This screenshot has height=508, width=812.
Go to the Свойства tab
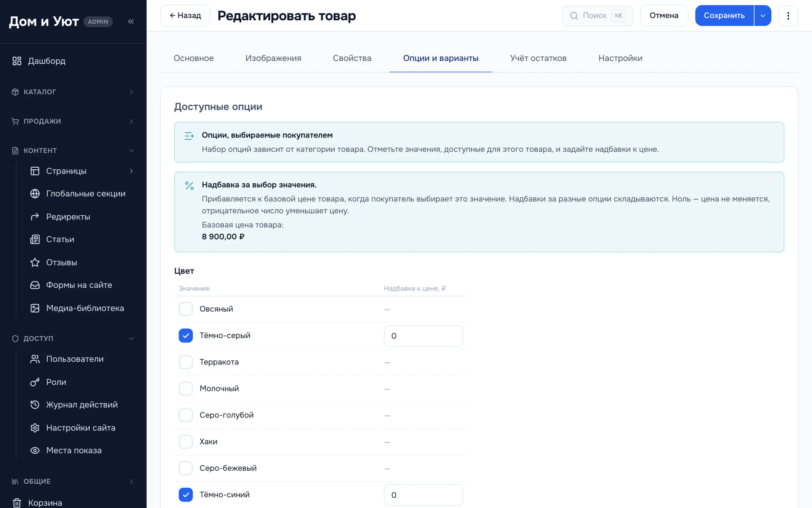[352, 58]
